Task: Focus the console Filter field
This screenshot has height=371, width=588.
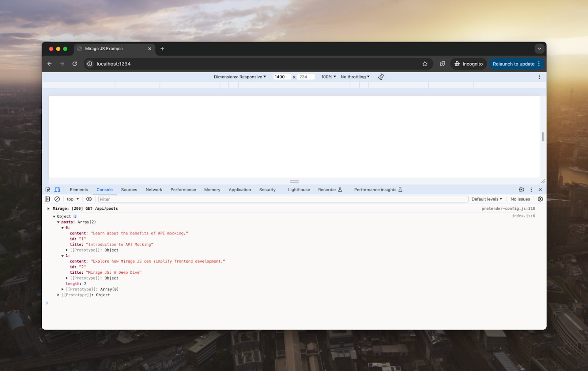Action: [283, 199]
